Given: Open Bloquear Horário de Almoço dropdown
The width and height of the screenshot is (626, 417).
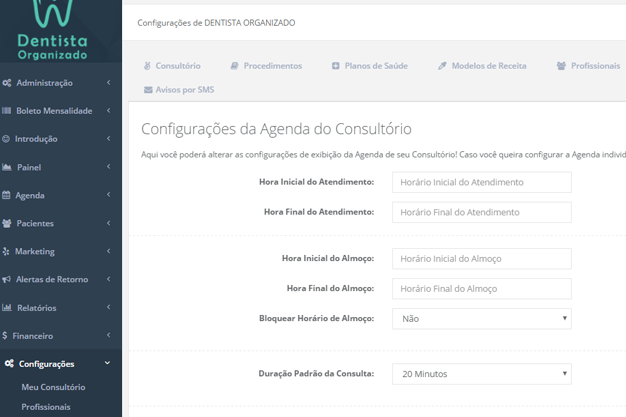Looking at the screenshot, I should (x=482, y=319).
